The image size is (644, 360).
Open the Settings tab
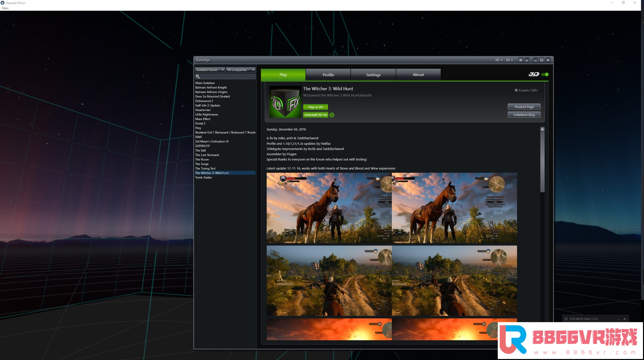click(373, 75)
